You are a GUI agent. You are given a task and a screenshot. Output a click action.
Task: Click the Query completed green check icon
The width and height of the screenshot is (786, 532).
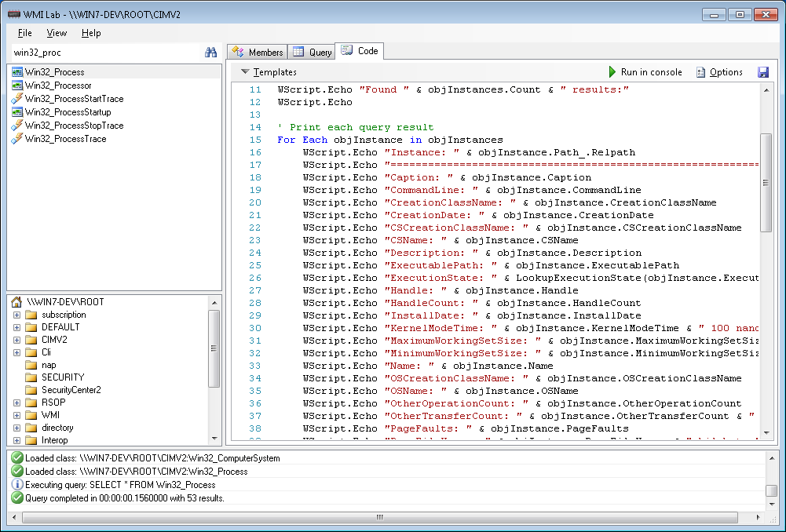pos(17,498)
